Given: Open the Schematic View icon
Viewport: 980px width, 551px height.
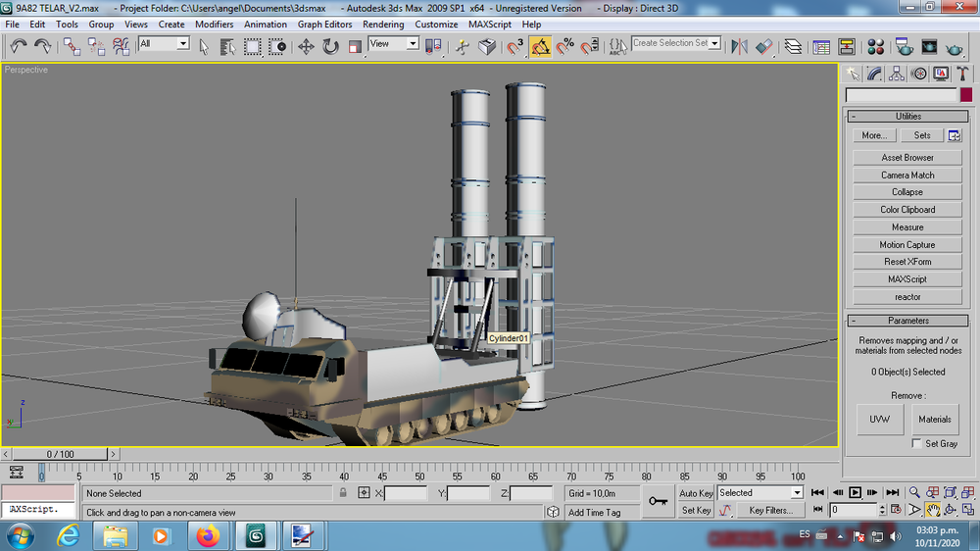Looking at the screenshot, I should (847, 47).
